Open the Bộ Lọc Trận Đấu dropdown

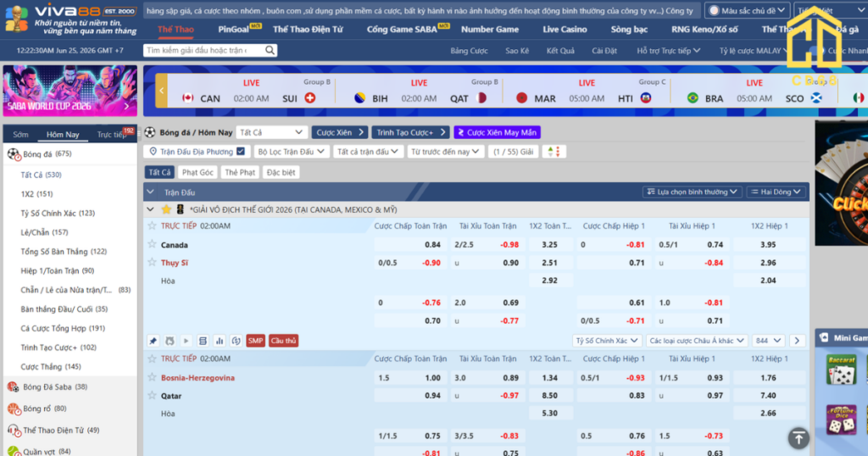[292, 152]
